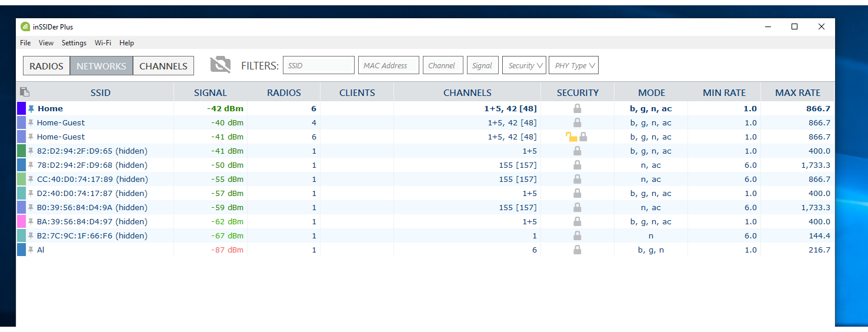The width and height of the screenshot is (868, 332).
Task: Open the Wi-Fi menu
Action: point(103,43)
